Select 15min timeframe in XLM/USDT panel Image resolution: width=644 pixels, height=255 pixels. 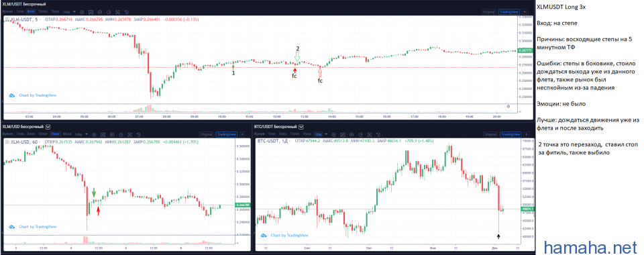click(x=43, y=11)
